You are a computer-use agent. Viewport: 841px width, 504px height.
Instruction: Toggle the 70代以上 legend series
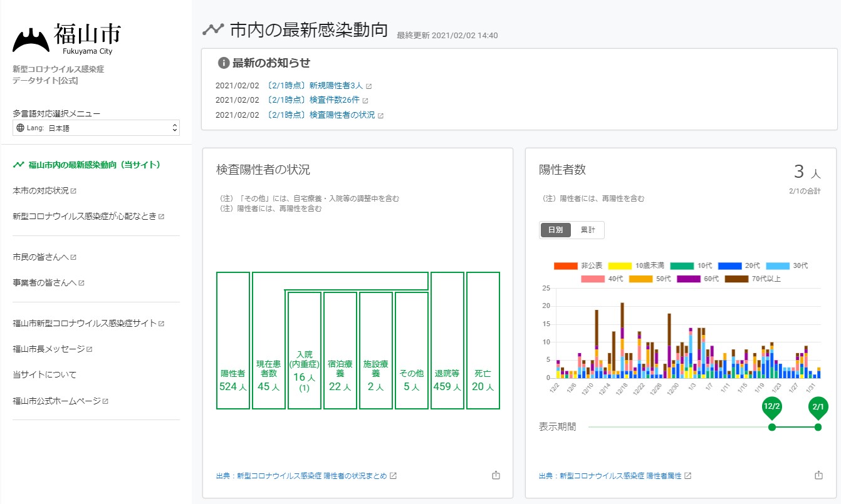click(x=753, y=279)
